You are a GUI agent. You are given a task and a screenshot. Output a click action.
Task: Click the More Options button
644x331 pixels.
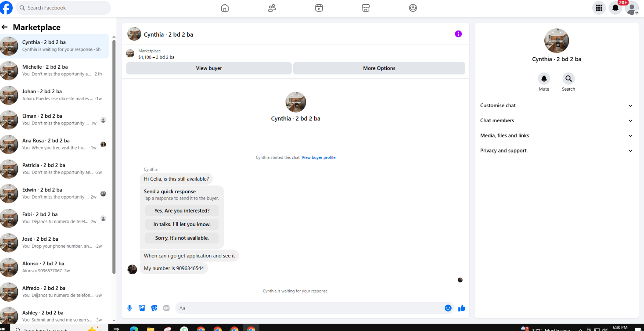379,68
